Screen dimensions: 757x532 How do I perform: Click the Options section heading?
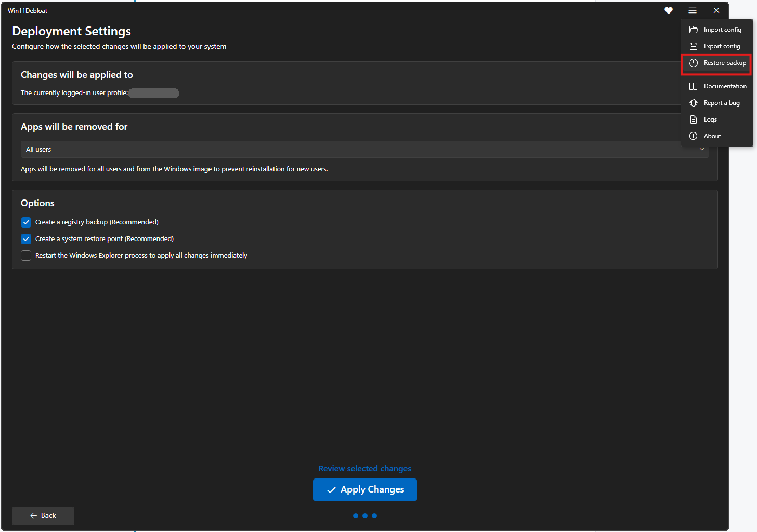(x=37, y=203)
